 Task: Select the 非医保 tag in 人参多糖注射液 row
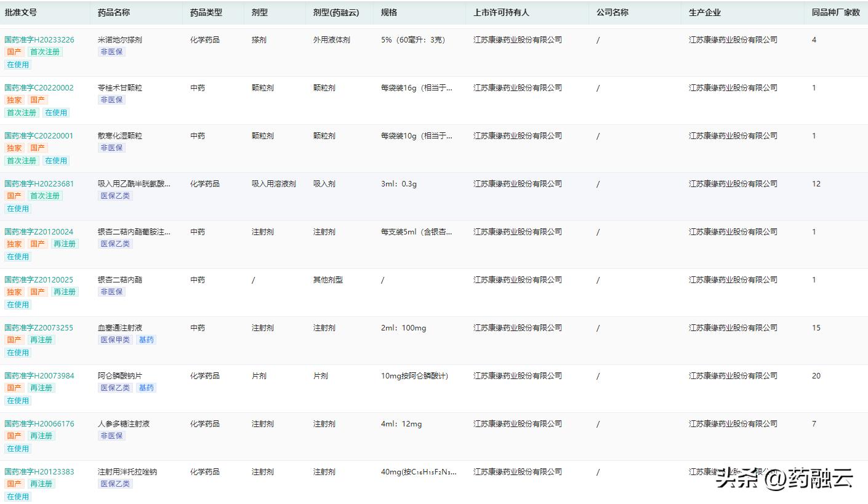pyautogui.click(x=111, y=435)
